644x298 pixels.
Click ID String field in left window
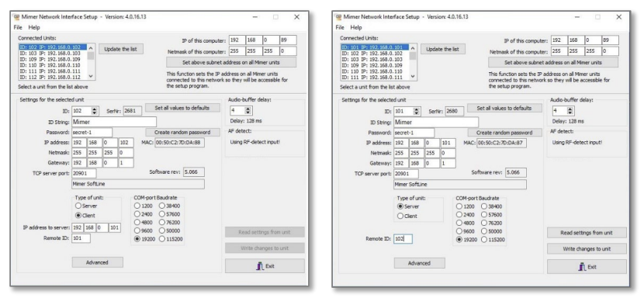(114, 122)
